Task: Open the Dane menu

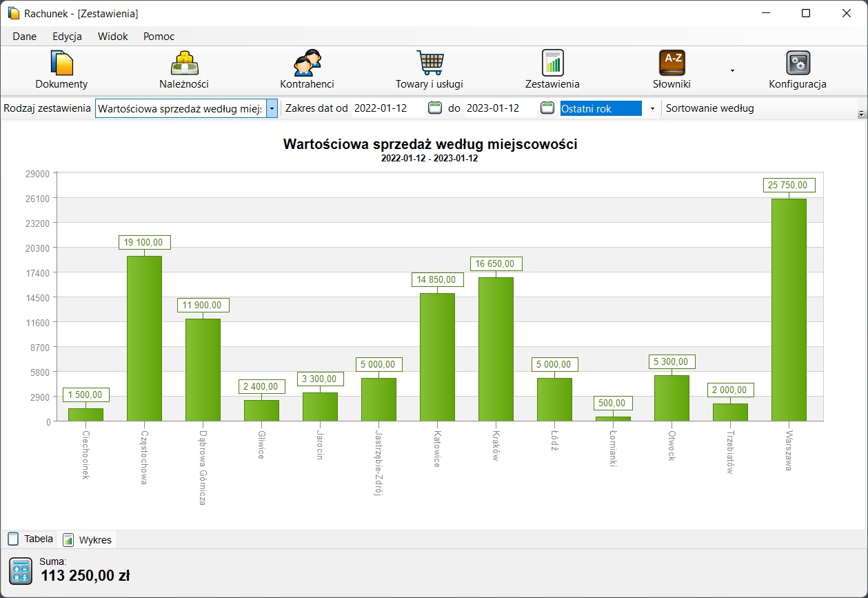Action: pyautogui.click(x=25, y=37)
